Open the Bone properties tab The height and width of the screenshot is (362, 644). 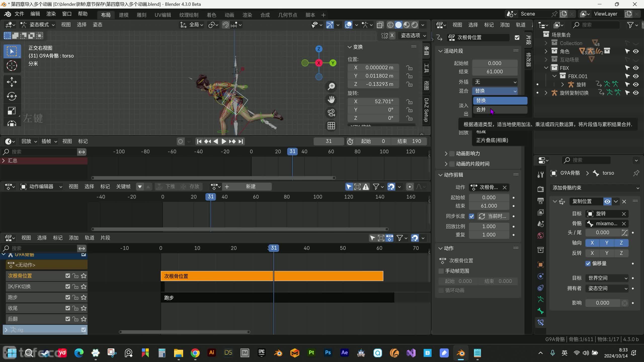(x=540, y=311)
